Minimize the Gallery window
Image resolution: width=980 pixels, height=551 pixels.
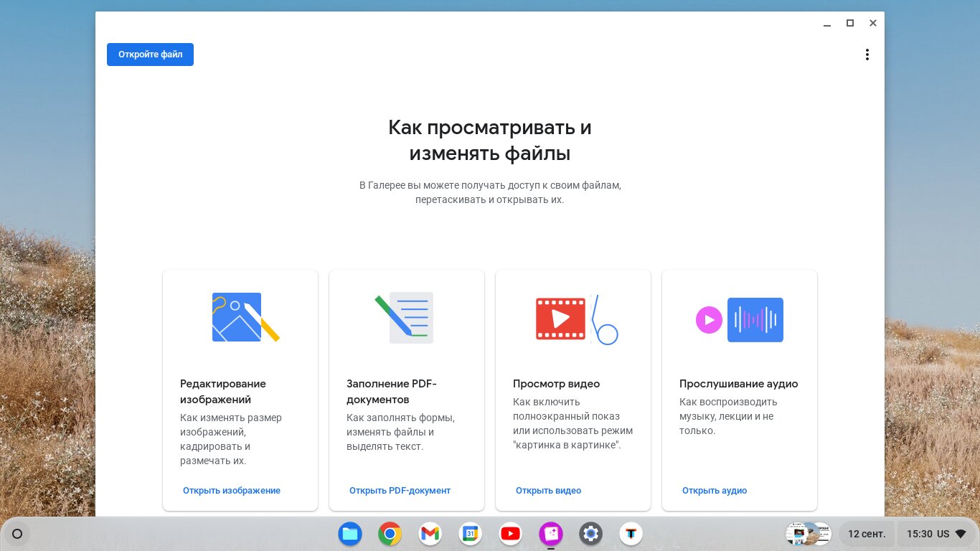827,24
